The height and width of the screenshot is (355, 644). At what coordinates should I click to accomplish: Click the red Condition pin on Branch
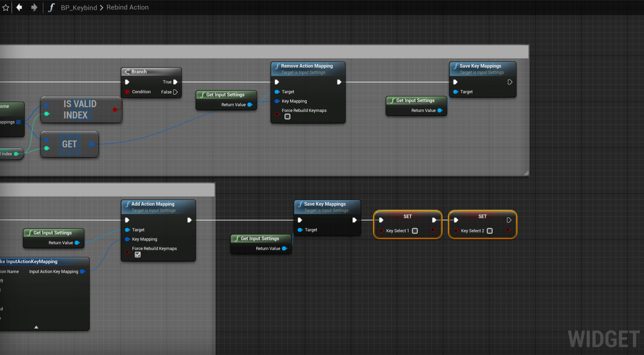(x=127, y=92)
